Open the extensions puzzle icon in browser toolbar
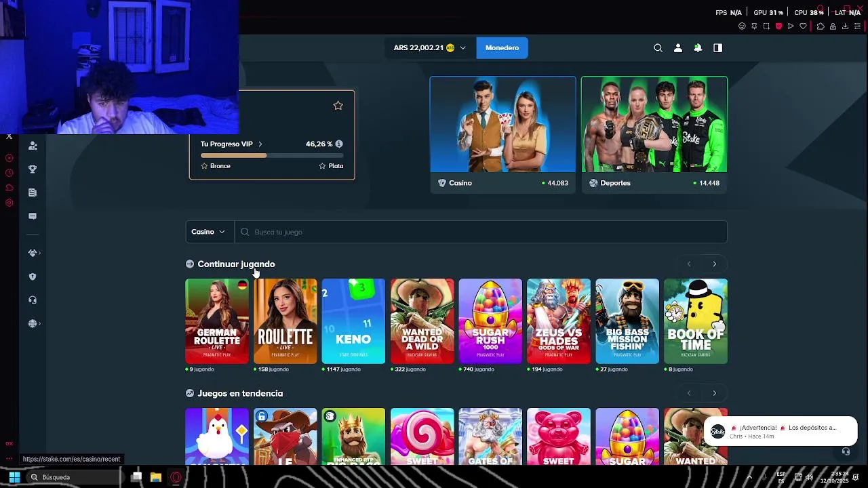The image size is (868, 488). click(x=821, y=26)
